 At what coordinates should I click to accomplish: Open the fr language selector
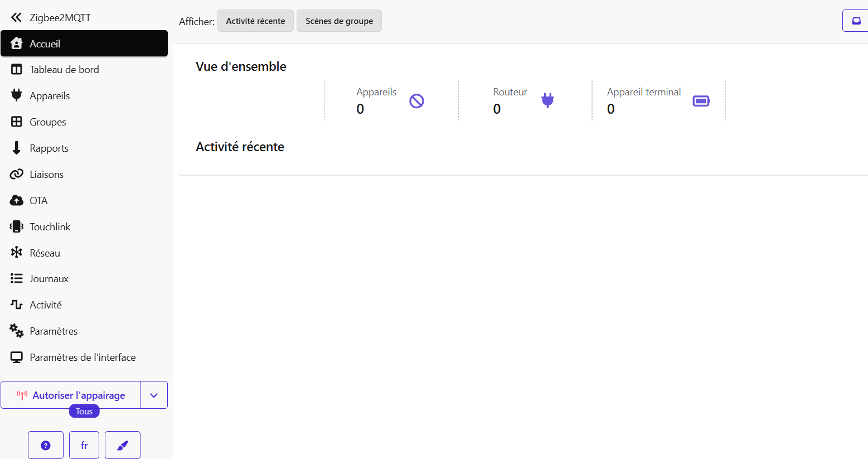[84, 445]
